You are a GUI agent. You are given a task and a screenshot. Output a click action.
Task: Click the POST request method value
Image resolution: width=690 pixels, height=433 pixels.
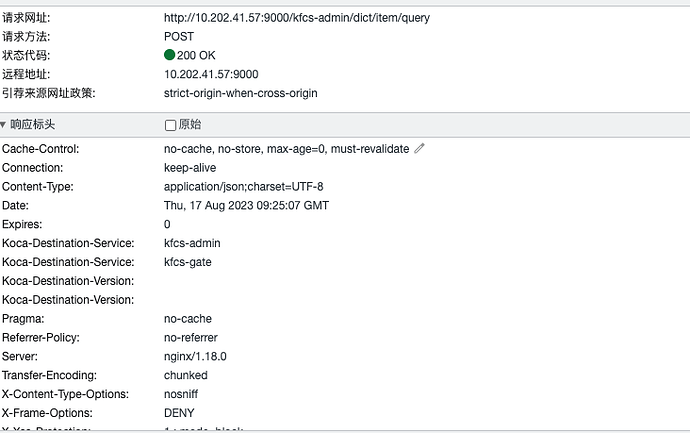(179, 36)
